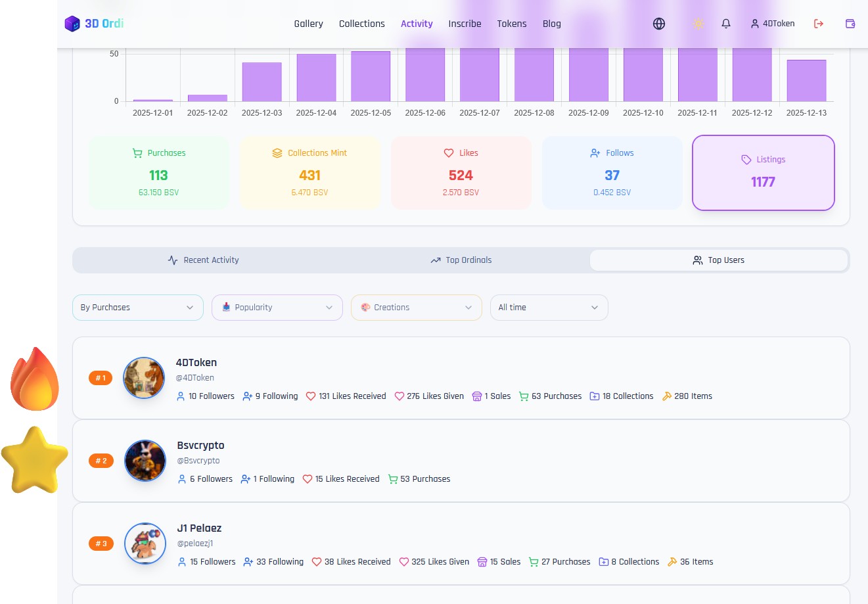
Task: Click the trending arrow icon on Top Ordinals
Action: click(435, 260)
